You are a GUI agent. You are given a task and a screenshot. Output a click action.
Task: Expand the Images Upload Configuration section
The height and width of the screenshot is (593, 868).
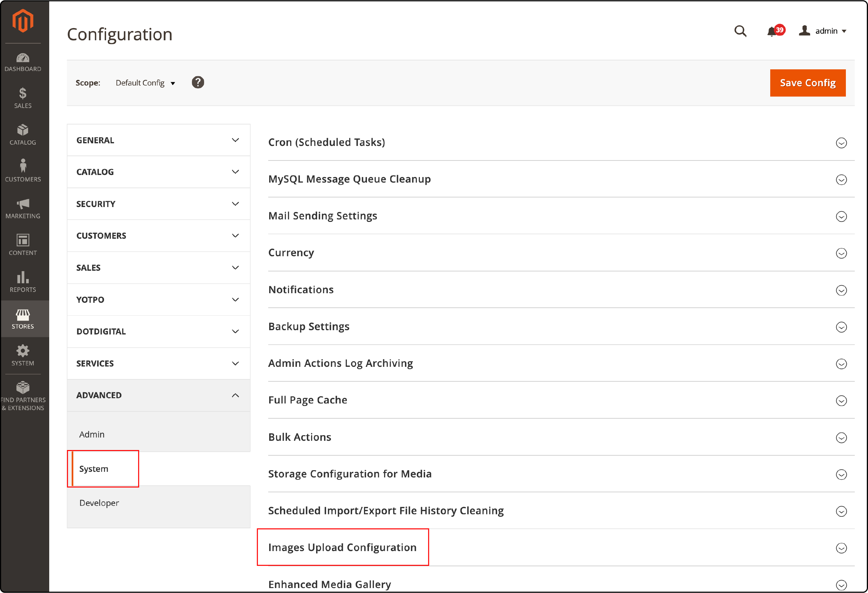841,547
